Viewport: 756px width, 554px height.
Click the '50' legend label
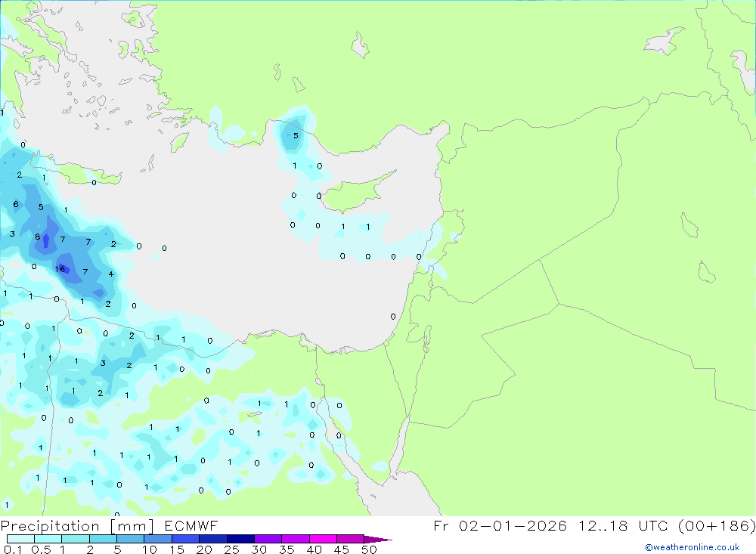tap(369, 549)
